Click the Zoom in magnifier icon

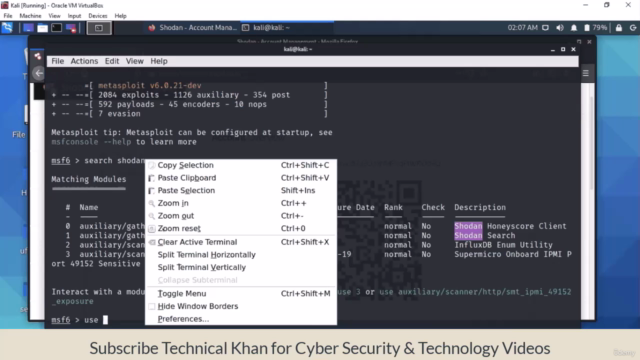coord(152,203)
